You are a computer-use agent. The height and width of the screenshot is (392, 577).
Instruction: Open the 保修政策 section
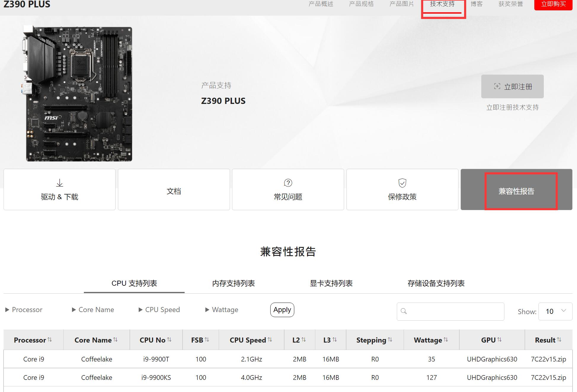pos(402,189)
